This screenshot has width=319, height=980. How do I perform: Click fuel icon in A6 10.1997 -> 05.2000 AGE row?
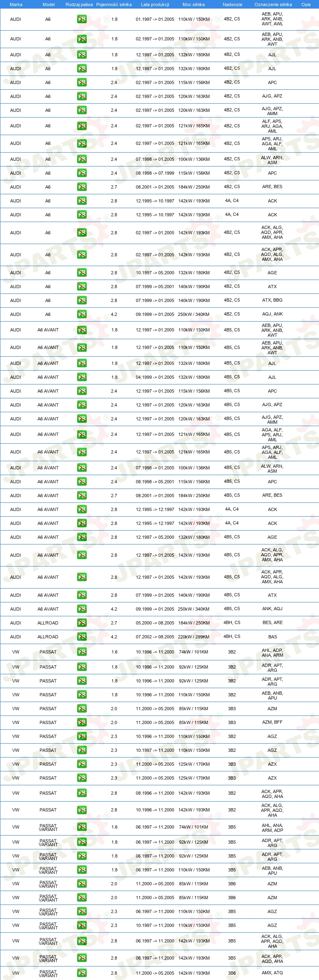82,273
